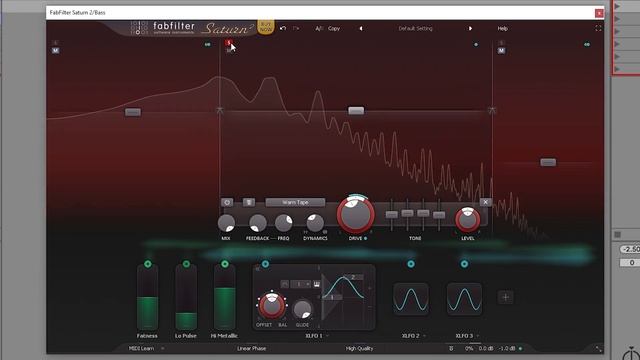
Task: Close the band controls with X
Action: [x=485, y=202]
